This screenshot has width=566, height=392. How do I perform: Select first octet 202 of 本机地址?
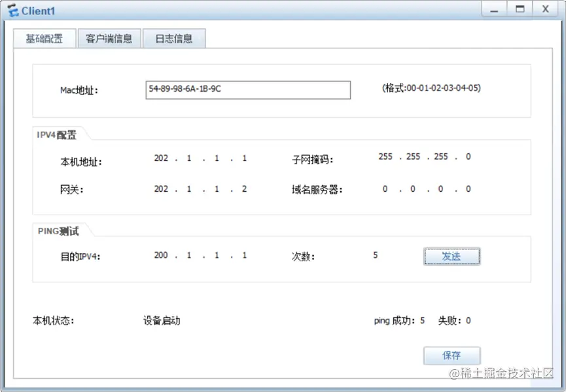point(161,158)
